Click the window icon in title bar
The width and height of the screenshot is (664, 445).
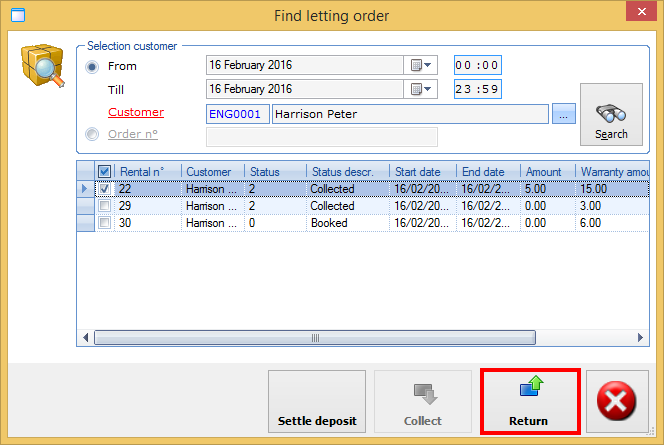[x=14, y=14]
